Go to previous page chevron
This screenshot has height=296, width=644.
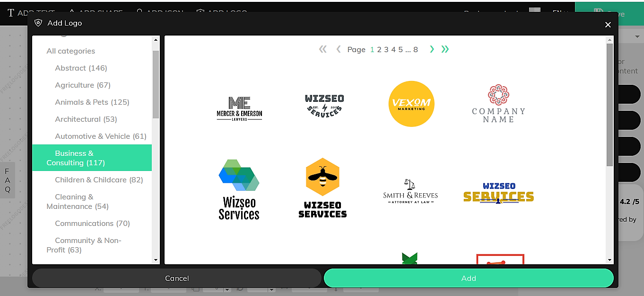pyautogui.click(x=339, y=49)
